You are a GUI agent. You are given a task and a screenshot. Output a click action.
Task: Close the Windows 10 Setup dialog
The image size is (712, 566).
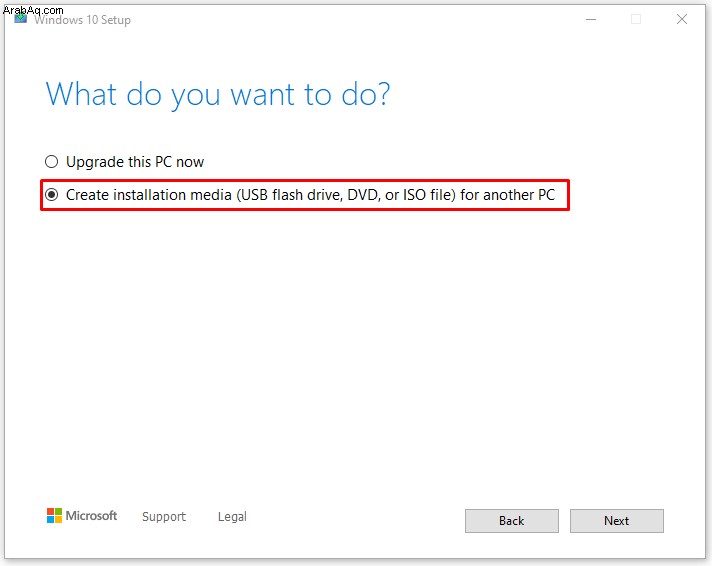click(x=682, y=19)
